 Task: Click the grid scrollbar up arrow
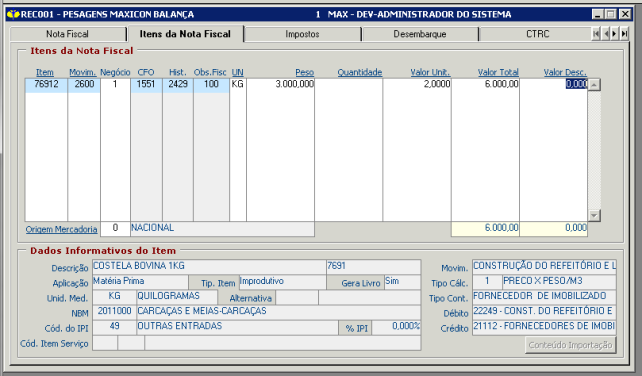click(595, 85)
